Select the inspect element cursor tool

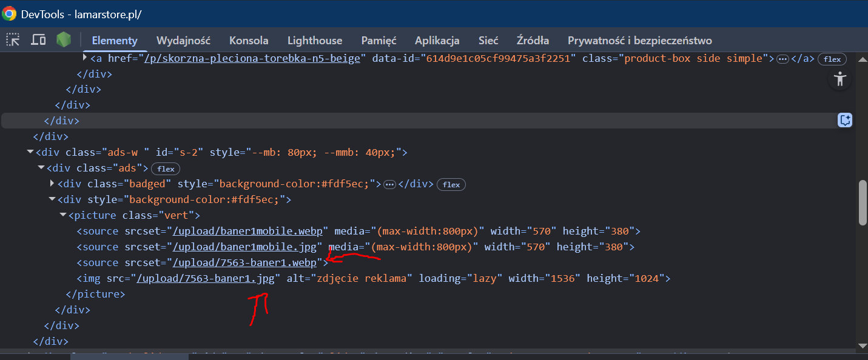click(x=12, y=39)
